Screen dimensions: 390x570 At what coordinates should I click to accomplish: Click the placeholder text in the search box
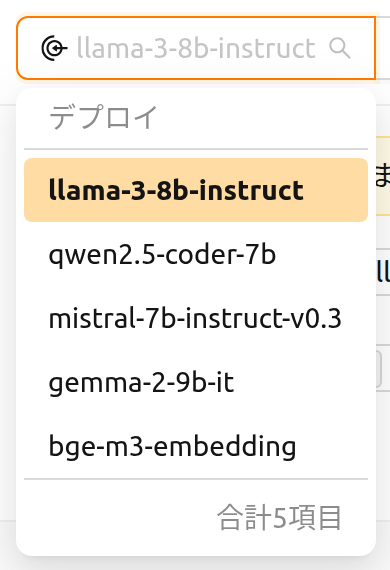tap(196, 48)
